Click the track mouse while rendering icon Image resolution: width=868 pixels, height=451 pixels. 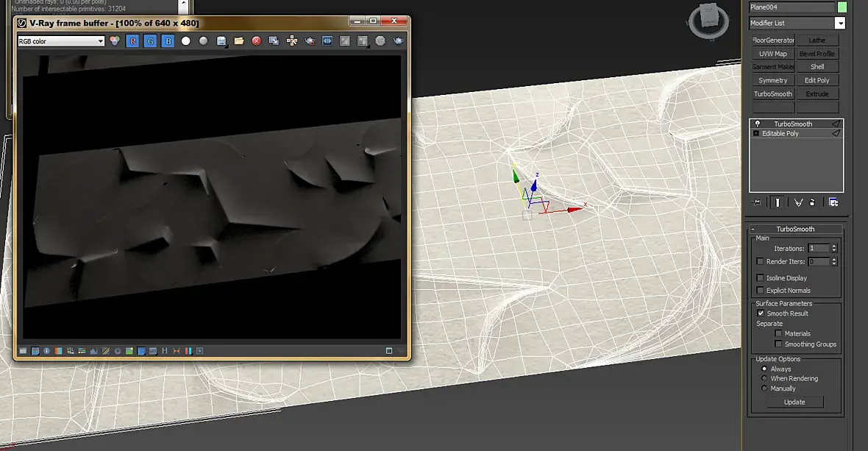292,41
